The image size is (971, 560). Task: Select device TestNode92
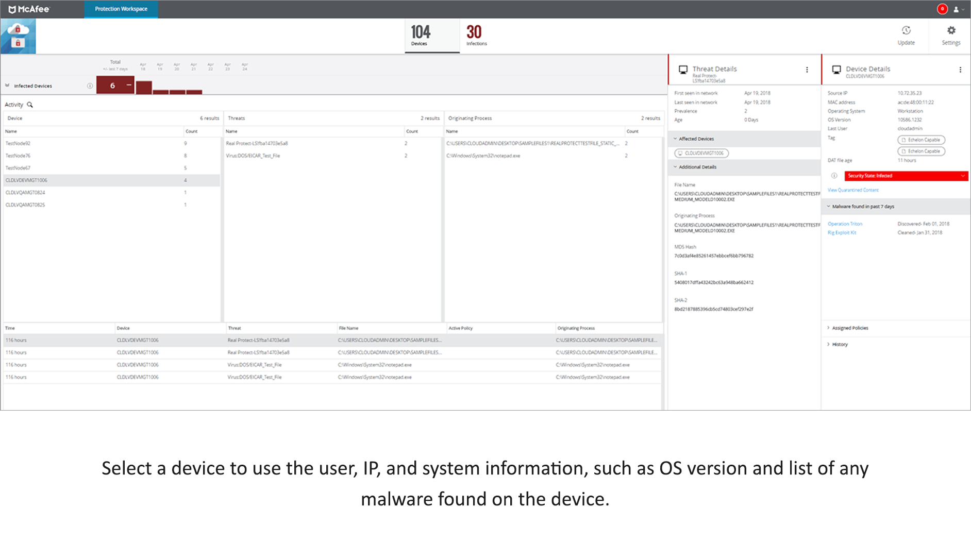click(x=111, y=143)
